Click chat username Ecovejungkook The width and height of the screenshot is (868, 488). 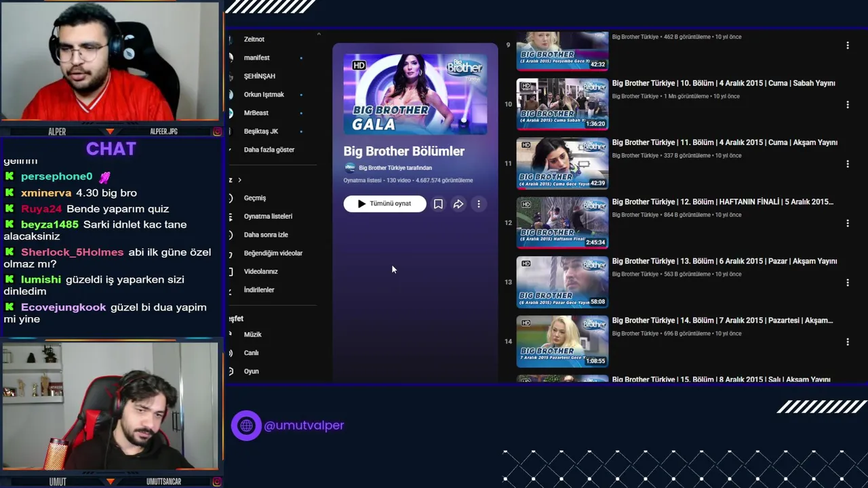[64, 307]
